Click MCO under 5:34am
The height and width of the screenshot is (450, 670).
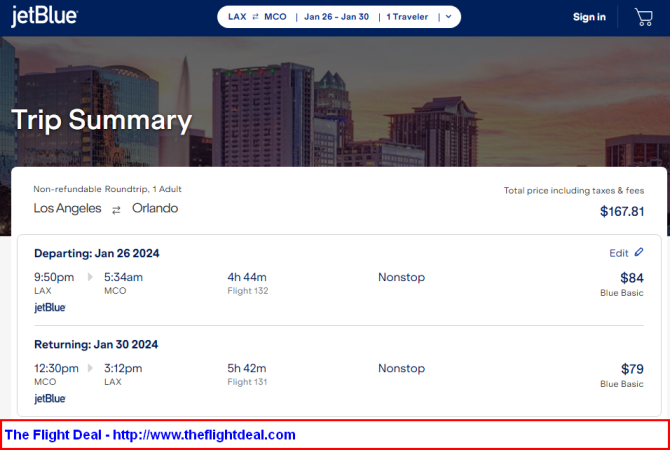tap(115, 291)
